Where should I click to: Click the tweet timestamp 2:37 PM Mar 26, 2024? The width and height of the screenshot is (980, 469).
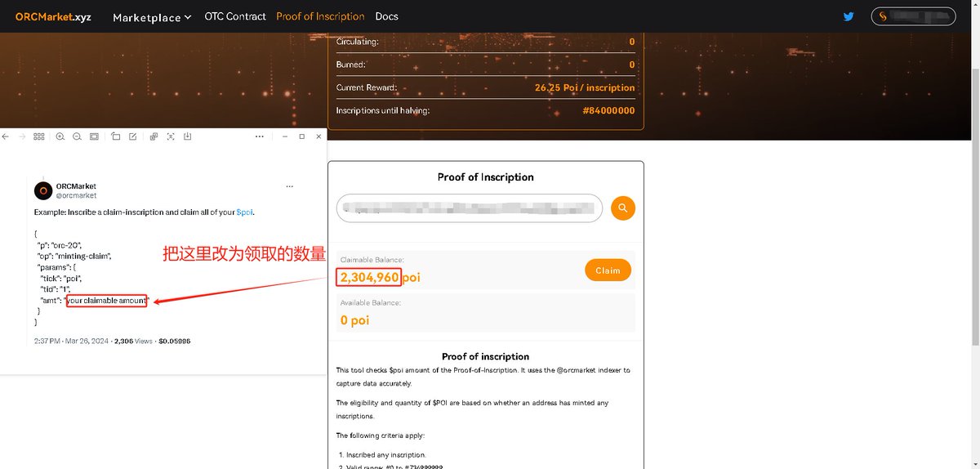[x=71, y=341]
